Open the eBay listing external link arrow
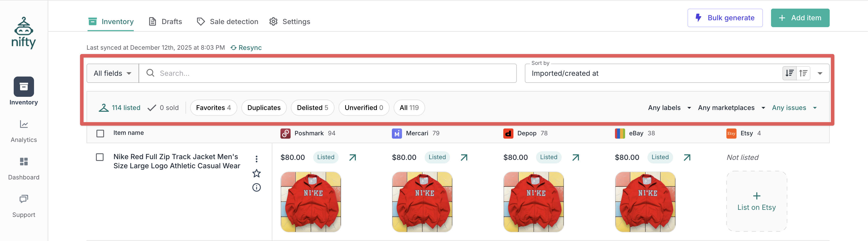This screenshot has width=868, height=241. point(687,157)
